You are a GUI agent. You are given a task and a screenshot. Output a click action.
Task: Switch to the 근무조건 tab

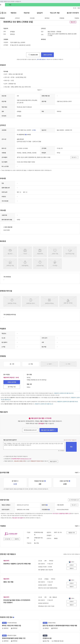17,18
